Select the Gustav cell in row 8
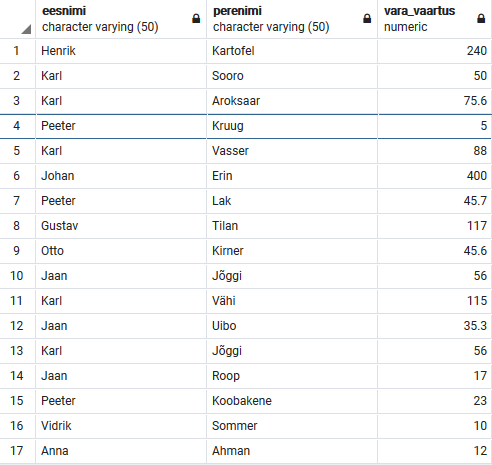The height and width of the screenshot is (465, 492). (121, 226)
